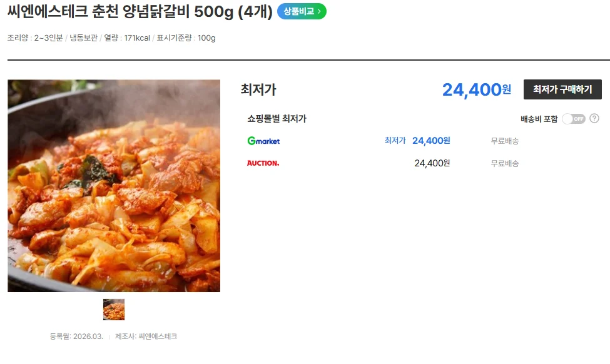The image size is (610, 364).
Task: Open the main dakgalbi product image
Action: (x=114, y=186)
